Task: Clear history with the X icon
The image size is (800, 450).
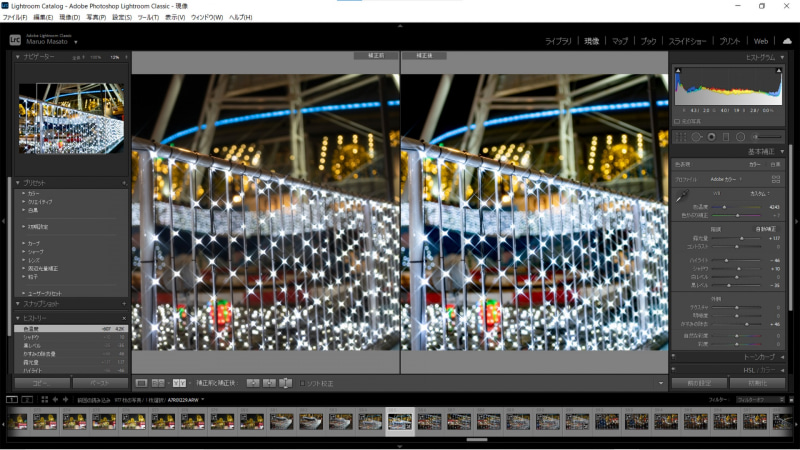Action: (x=124, y=318)
